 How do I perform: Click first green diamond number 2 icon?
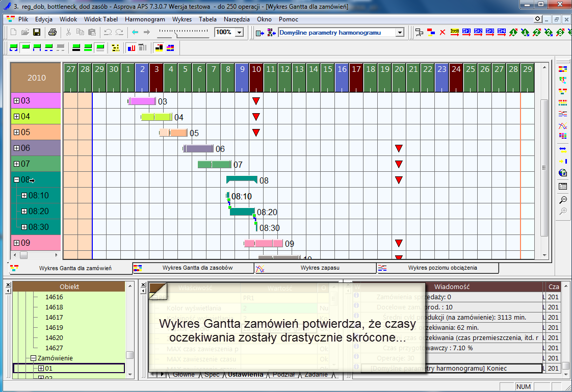coord(537,33)
